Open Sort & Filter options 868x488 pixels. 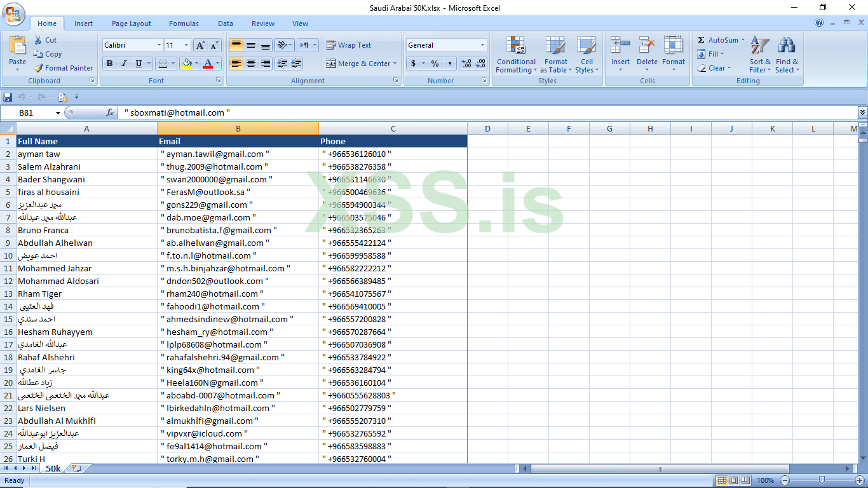760,55
